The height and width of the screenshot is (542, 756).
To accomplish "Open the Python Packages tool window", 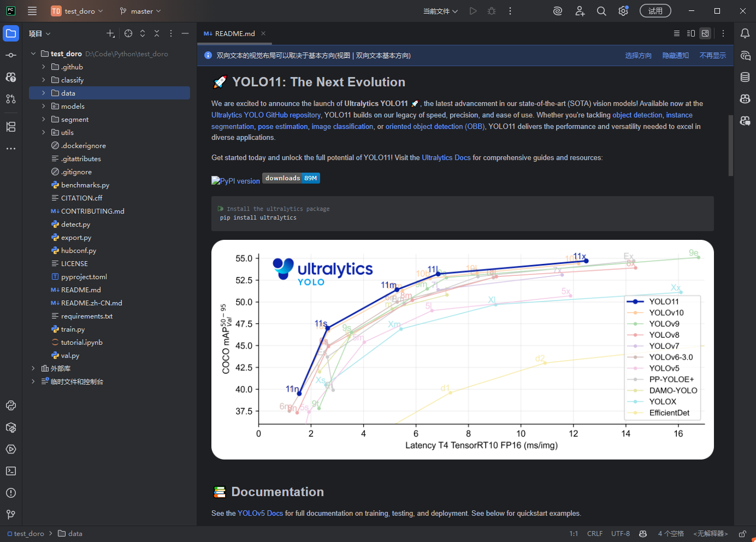I will pyautogui.click(x=11, y=427).
